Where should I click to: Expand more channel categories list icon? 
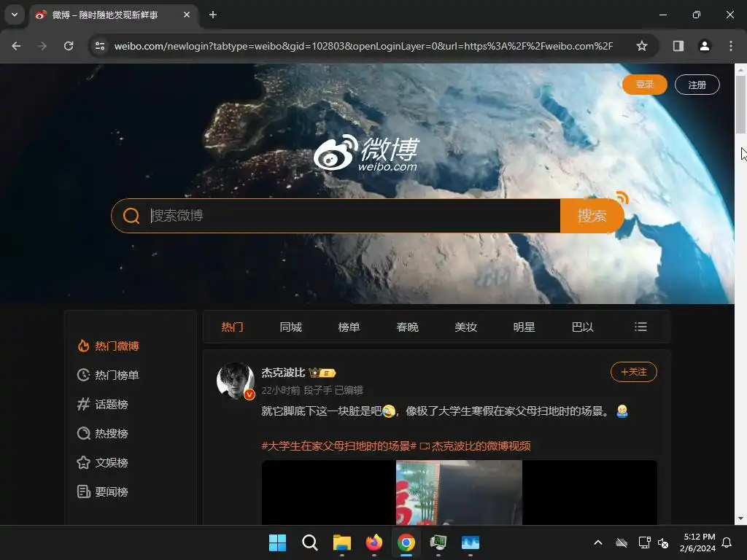(640, 327)
